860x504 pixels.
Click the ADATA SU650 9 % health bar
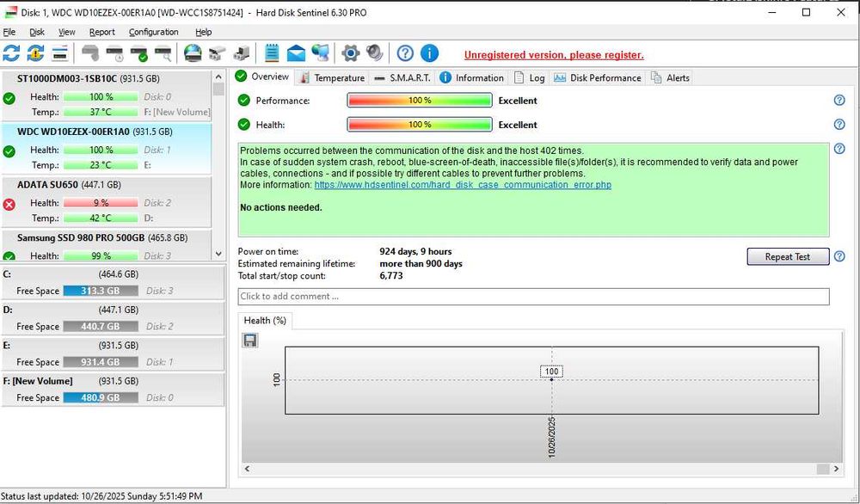click(x=101, y=203)
